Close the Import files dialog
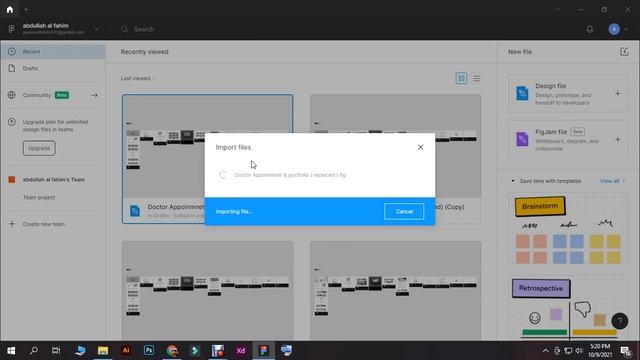This screenshot has width=640, height=360. [420, 147]
